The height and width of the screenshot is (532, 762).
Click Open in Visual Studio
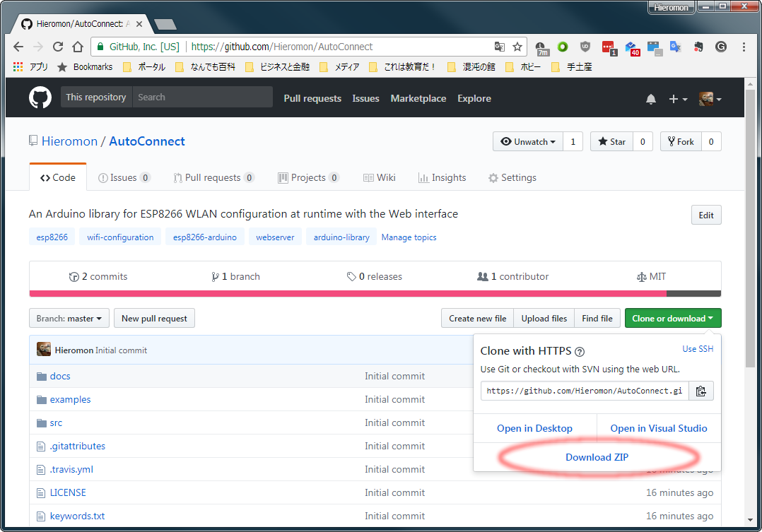click(x=659, y=428)
